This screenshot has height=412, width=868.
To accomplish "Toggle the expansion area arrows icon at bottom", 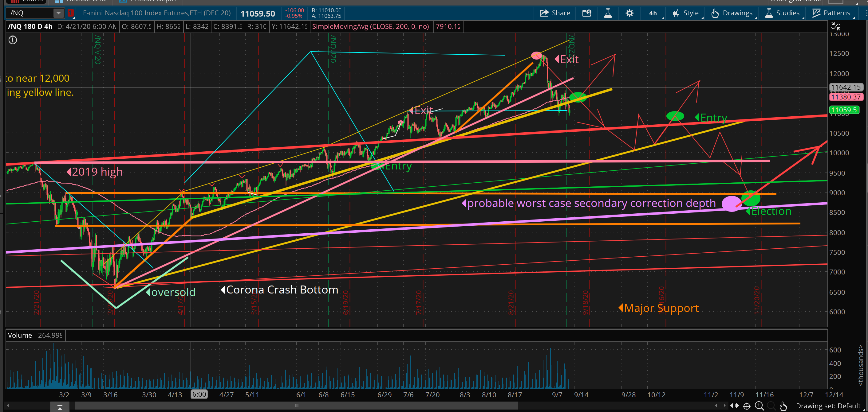I will coord(734,406).
